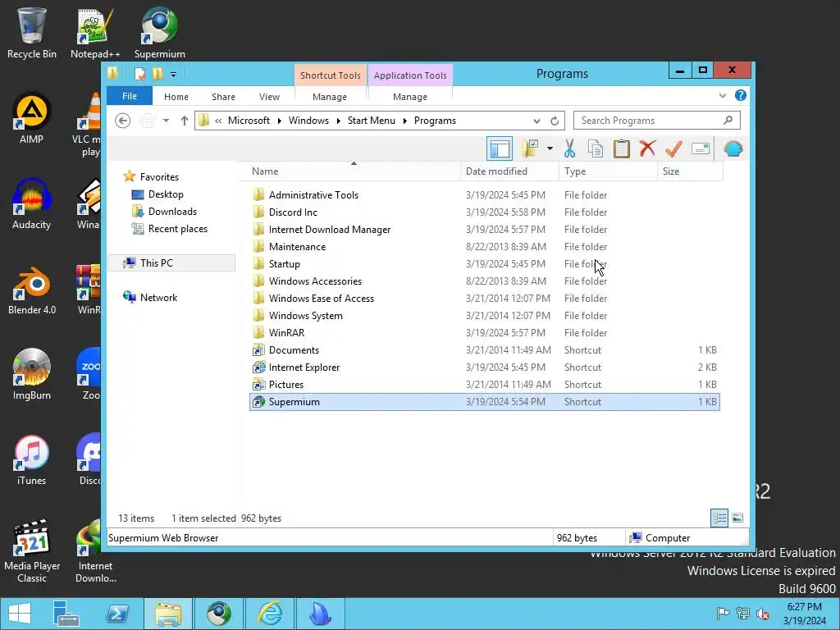The image size is (840, 630).
Task: Toggle the navigation pane toolbar button
Action: click(x=500, y=149)
